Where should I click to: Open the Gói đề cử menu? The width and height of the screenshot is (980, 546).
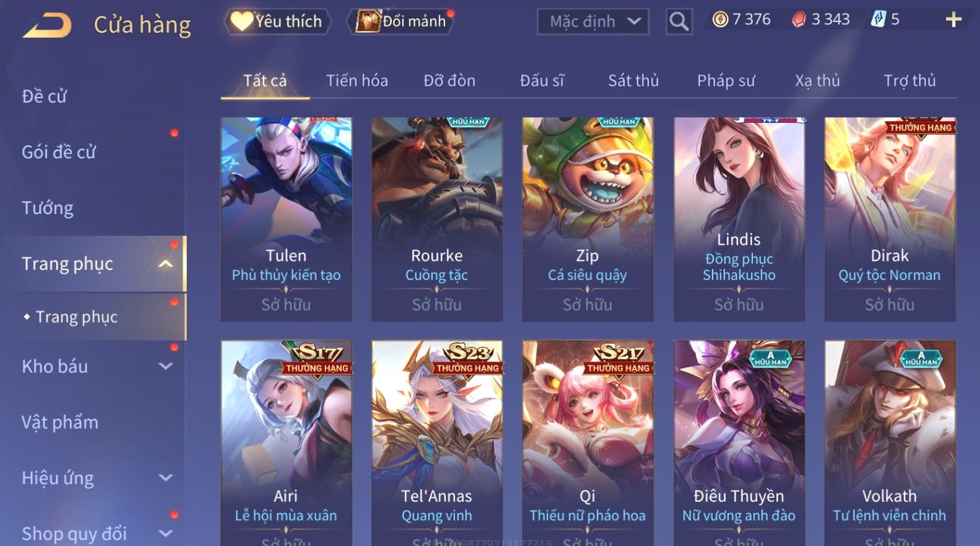click(59, 152)
